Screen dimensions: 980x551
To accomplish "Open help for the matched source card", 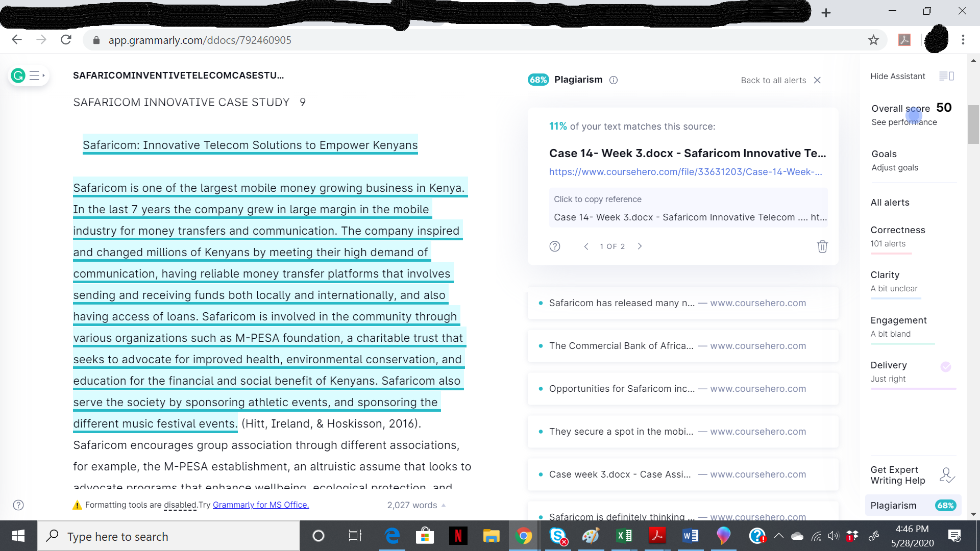I will [x=555, y=246].
